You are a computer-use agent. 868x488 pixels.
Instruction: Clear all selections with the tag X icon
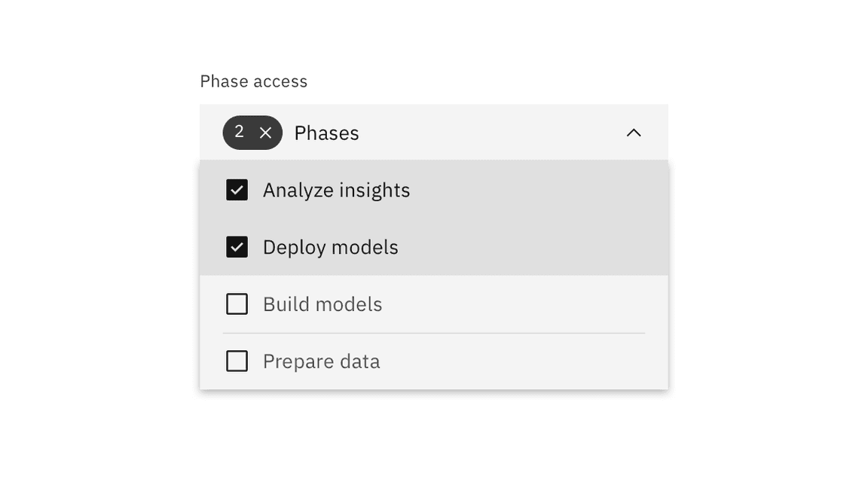[x=265, y=133]
